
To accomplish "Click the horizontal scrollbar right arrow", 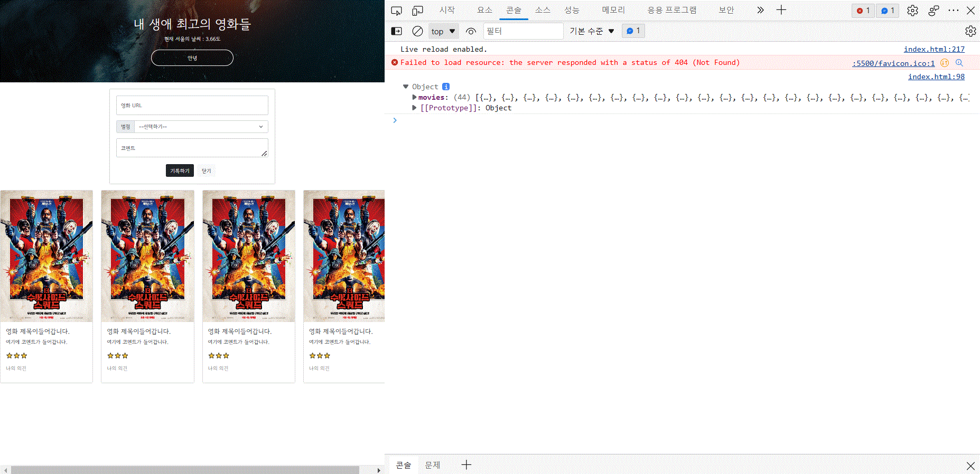I will pyautogui.click(x=379, y=470).
